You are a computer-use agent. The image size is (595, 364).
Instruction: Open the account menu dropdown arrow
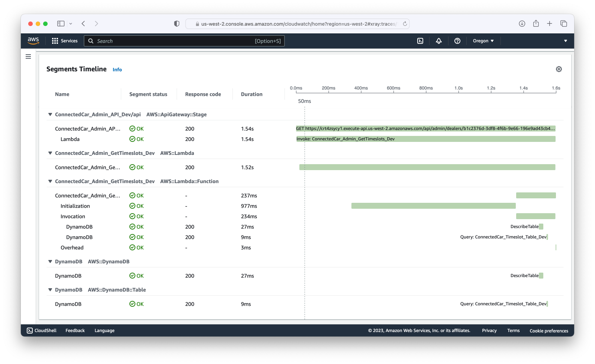(x=566, y=41)
